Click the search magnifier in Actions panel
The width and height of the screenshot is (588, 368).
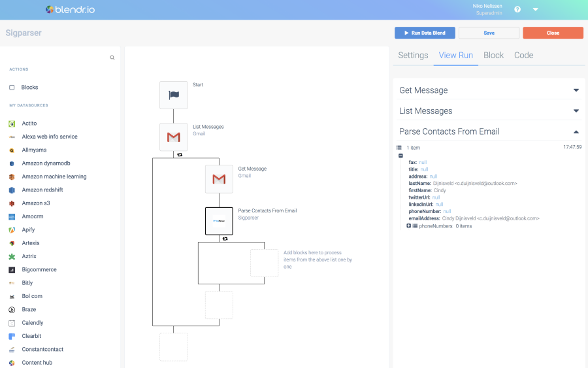(x=112, y=58)
